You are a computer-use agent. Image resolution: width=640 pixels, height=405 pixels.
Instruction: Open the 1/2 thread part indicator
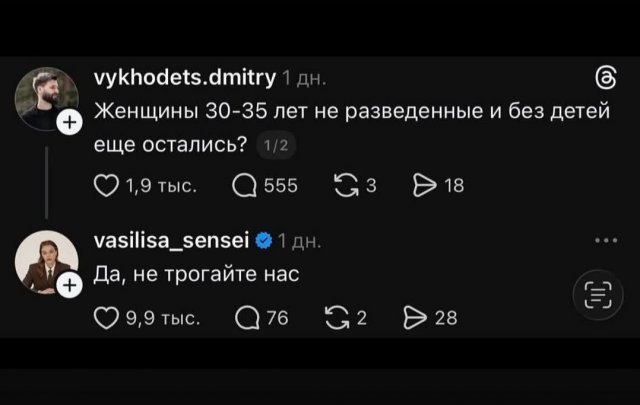(276, 145)
